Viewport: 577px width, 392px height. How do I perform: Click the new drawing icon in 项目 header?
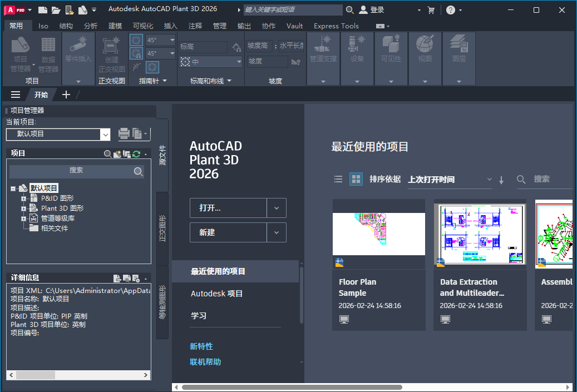tap(117, 153)
